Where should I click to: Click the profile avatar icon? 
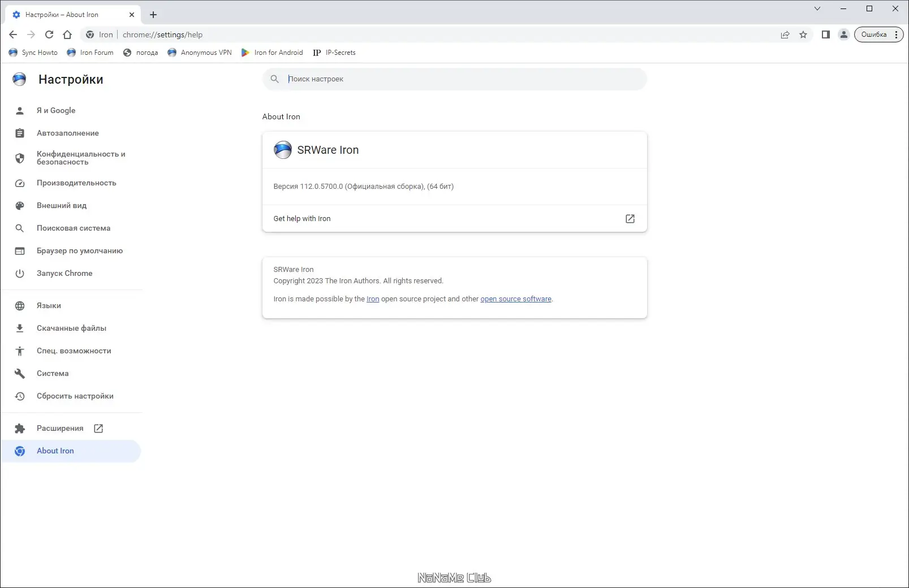(x=843, y=34)
